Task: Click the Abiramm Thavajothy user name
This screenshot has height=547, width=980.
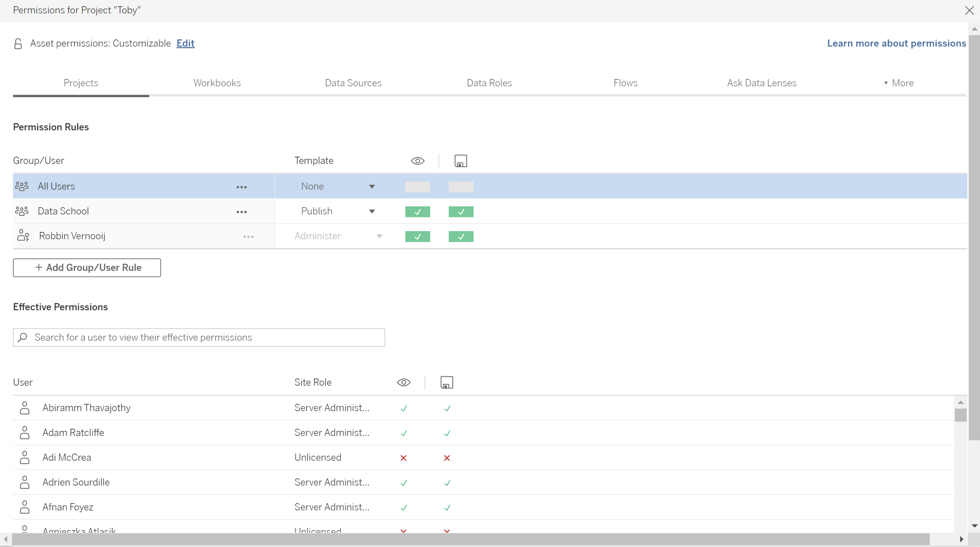Action: pos(86,408)
